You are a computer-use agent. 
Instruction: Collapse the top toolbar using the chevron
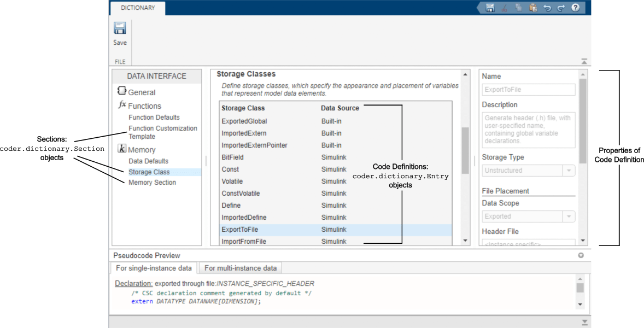click(583, 61)
